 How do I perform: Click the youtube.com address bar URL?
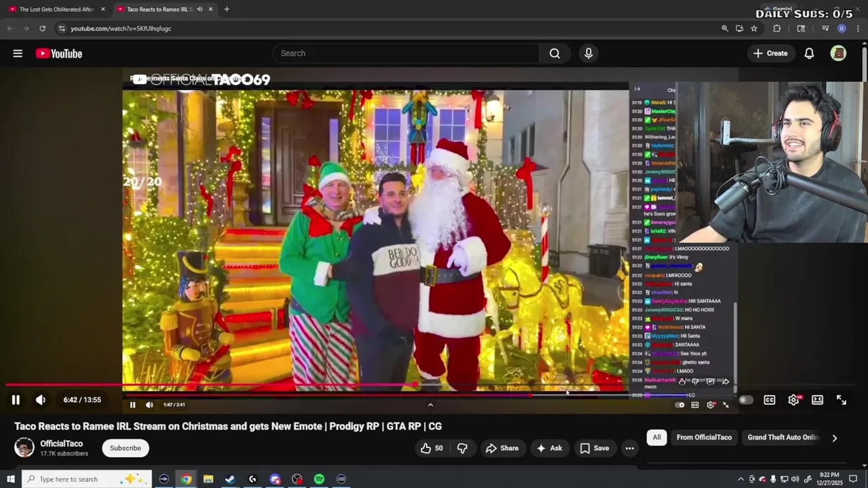[x=121, y=28]
